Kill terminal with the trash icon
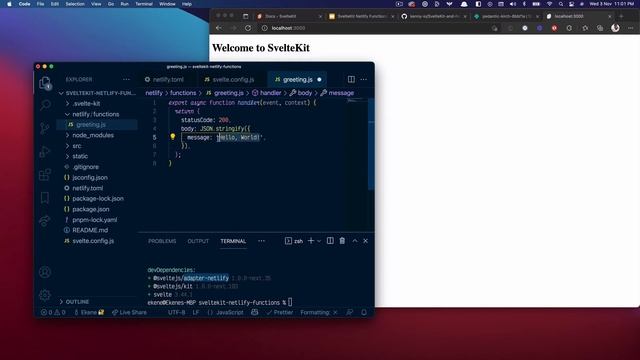 click(x=342, y=241)
